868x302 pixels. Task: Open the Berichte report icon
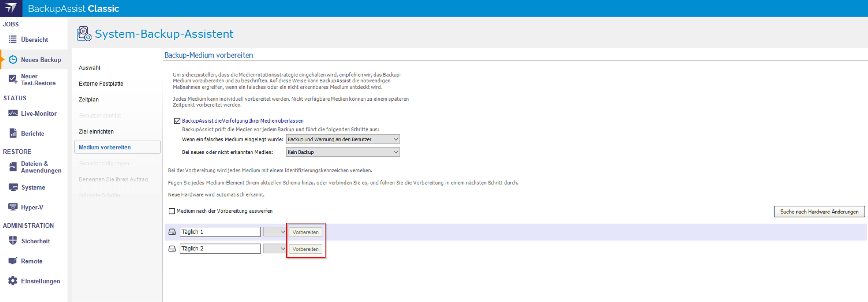tap(13, 133)
